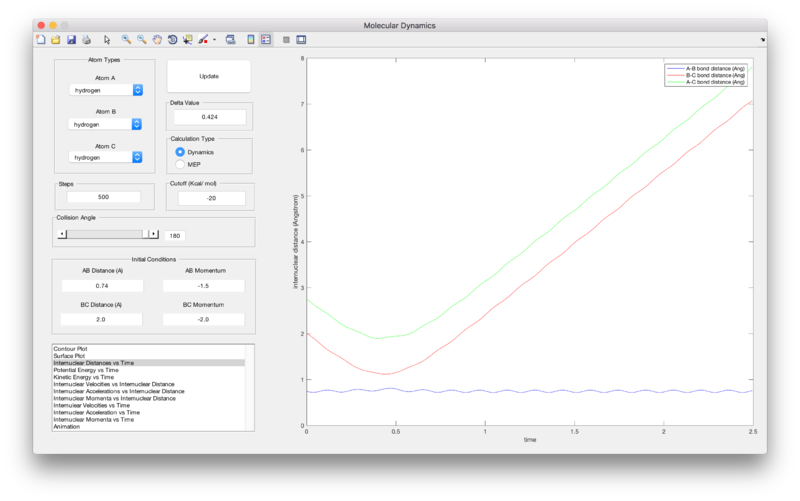800x501 pixels.
Task: Open the Atom A dropdown
Action: [106, 90]
